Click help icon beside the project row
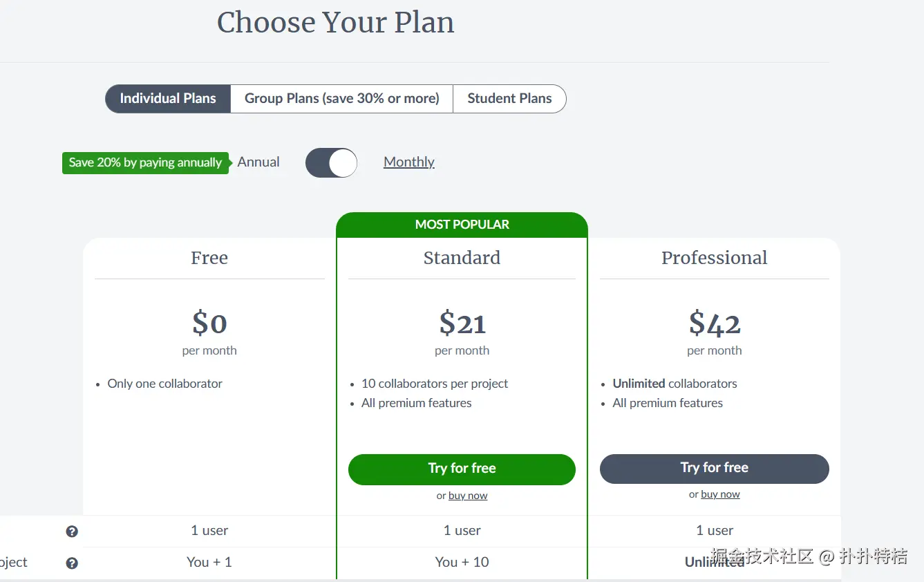This screenshot has width=924, height=582. [72, 563]
